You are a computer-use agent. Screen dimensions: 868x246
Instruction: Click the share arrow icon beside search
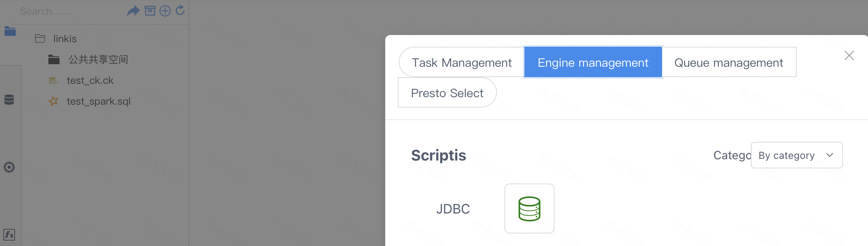[x=133, y=11]
